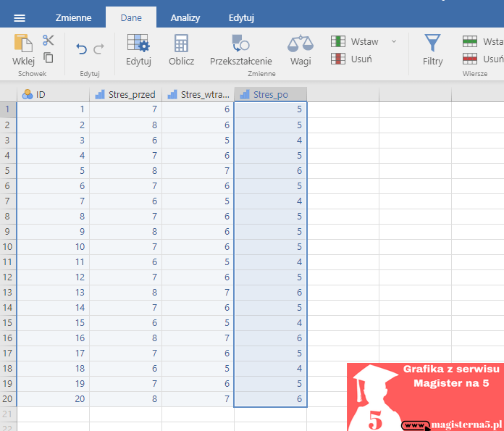Image resolution: width=504 pixels, height=431 pixels.
Task: Click the scissors cut icon
Action: (x=49, y=41)
